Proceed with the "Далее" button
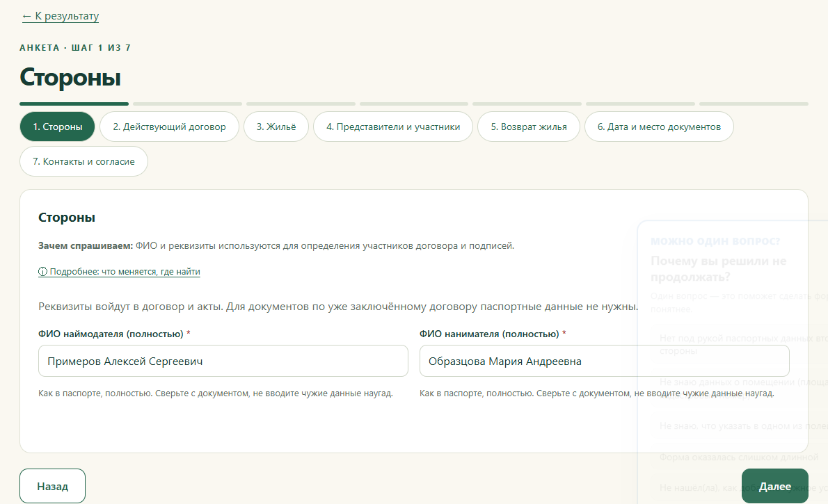Image resolution: width=828 pixels, height=504 pixels. click(774, 486)
